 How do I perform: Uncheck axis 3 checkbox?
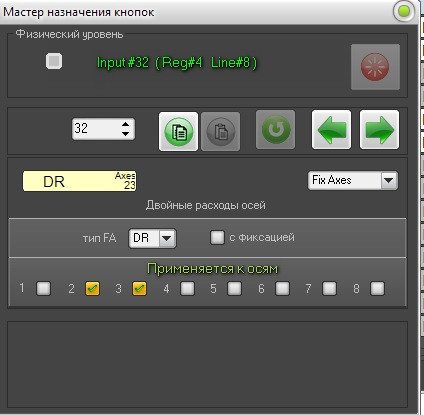(139, 288)
